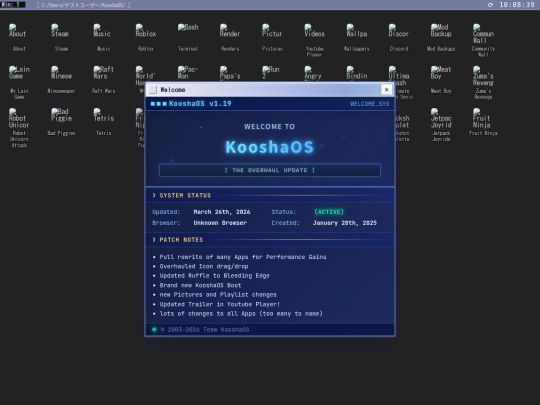This screenshot has height=405, width=540.
Task: Launch the Meat Boy icon
Action: coord(441,80)
